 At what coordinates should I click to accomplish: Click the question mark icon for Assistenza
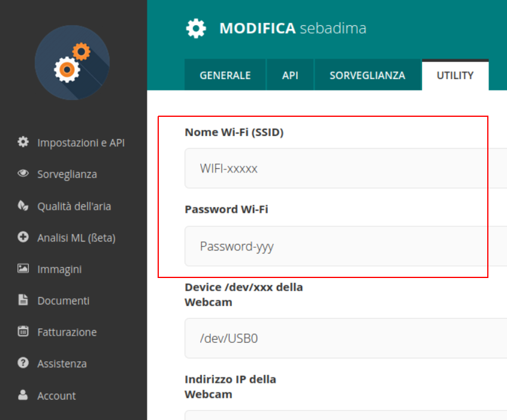pos(23,362)
